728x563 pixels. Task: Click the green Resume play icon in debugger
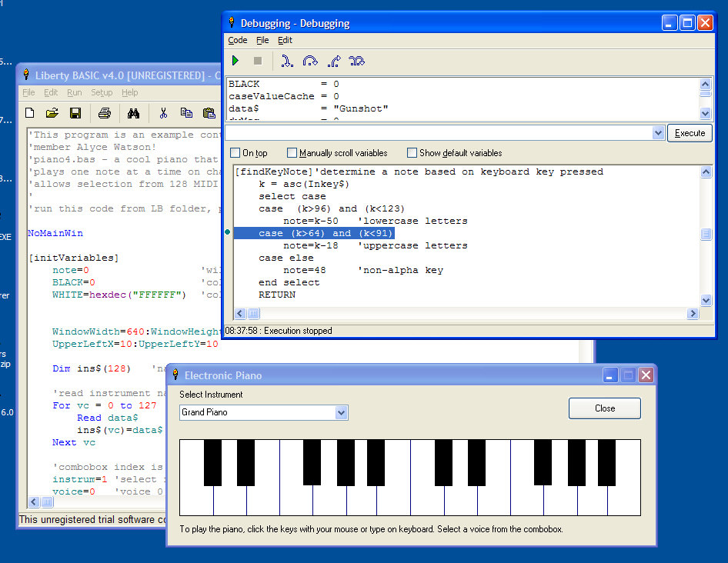235,61
